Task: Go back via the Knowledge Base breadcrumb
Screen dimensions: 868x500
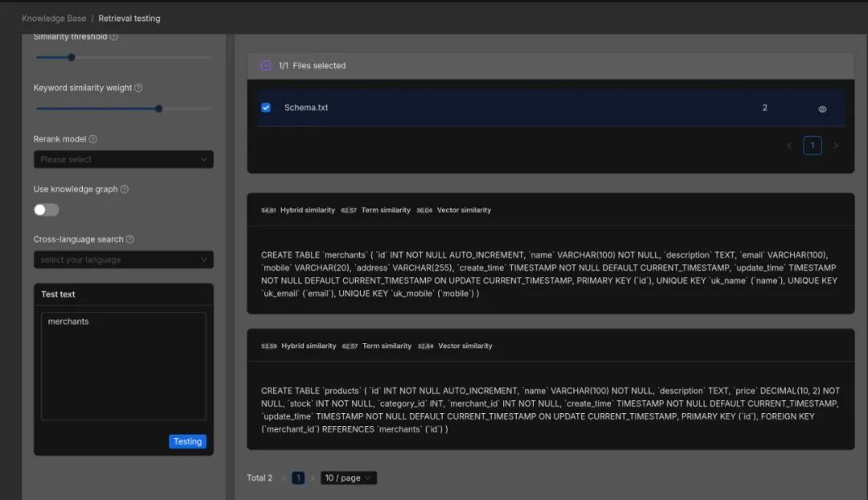Action: [54, 18]
